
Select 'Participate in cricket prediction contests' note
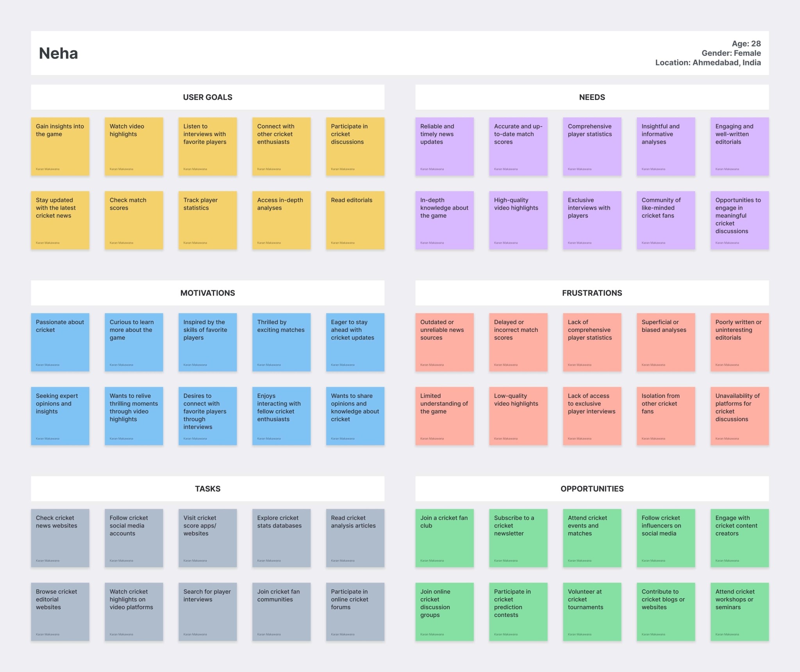518,612
